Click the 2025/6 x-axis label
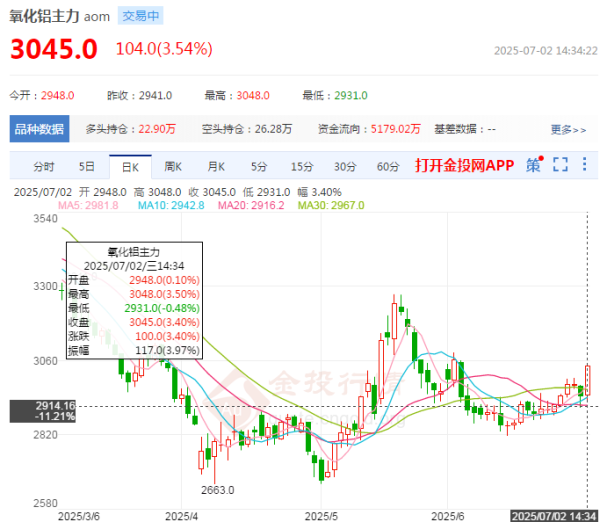 coord(448,516)
